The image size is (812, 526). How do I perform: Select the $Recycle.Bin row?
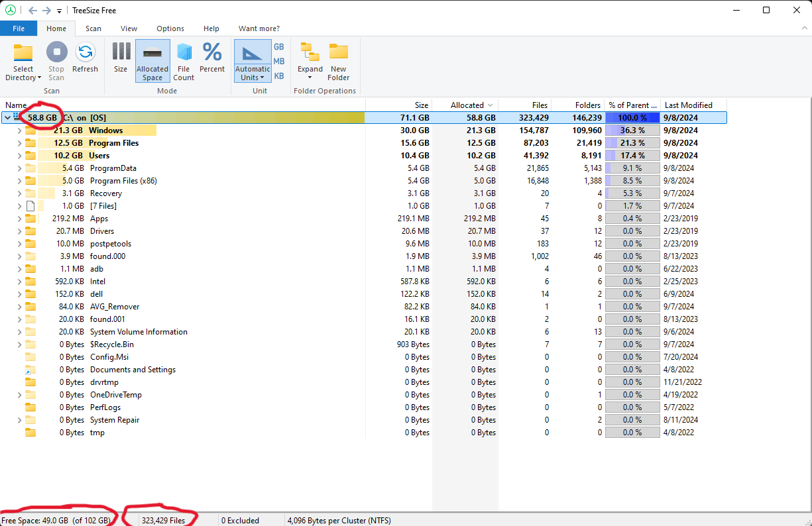tap(364, 344)
